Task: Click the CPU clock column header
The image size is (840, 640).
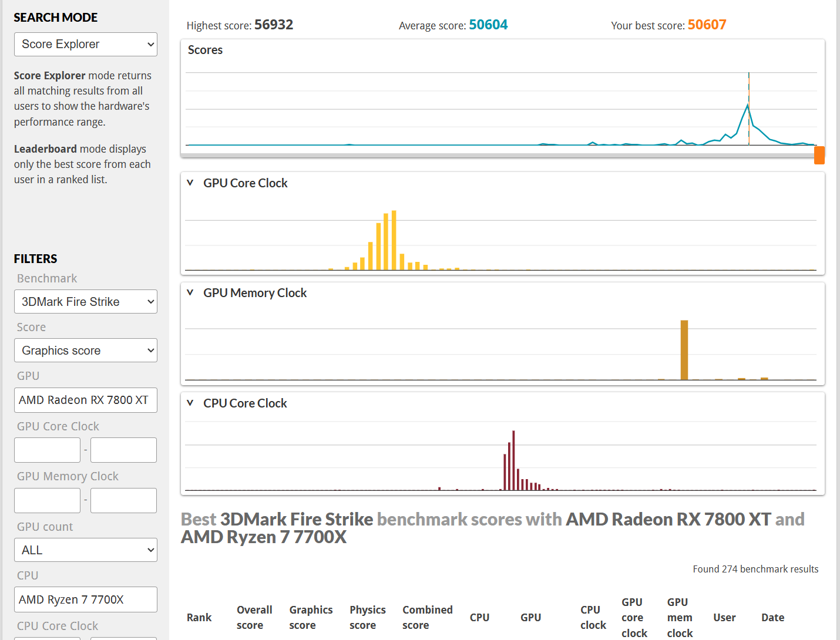Action: pos(593,618)
